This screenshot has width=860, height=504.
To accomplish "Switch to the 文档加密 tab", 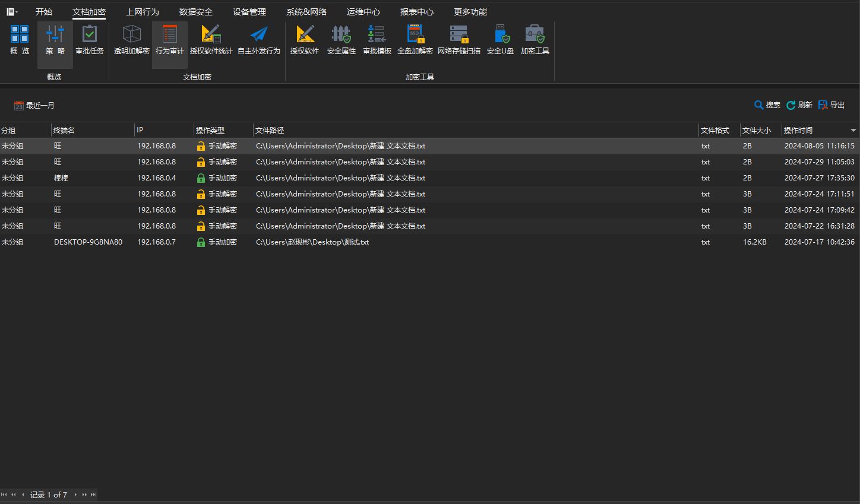I will click(89, 12).
